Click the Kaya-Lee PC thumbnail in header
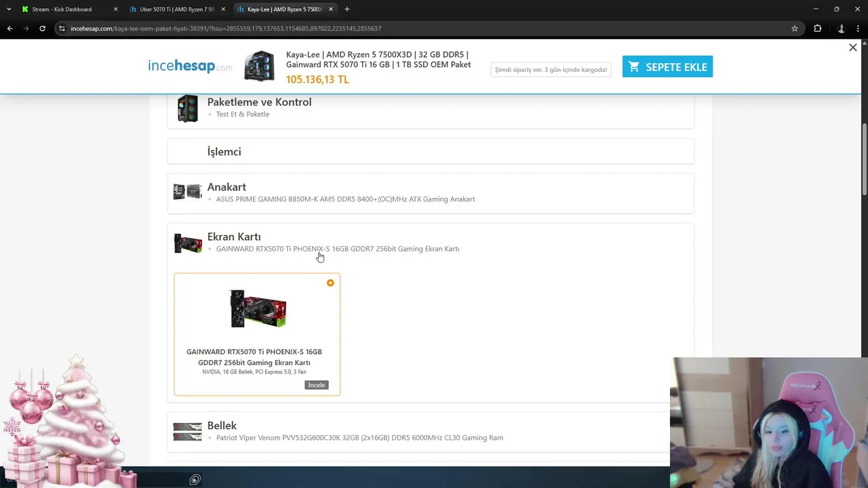 [259, 66]
